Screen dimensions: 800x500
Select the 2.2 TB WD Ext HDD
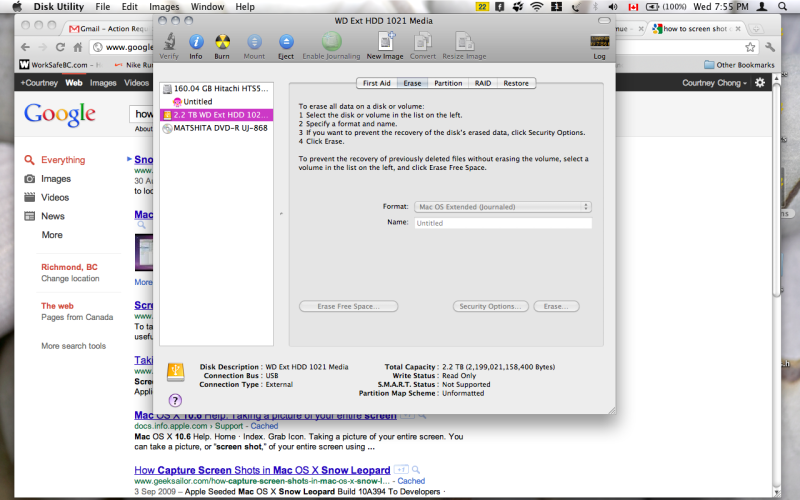(x=216, y=115)
